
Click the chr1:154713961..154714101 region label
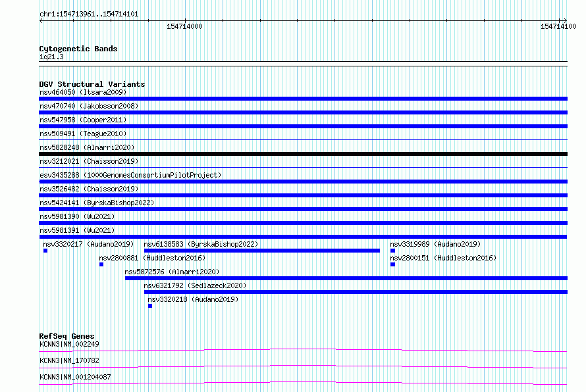point(89,14)
